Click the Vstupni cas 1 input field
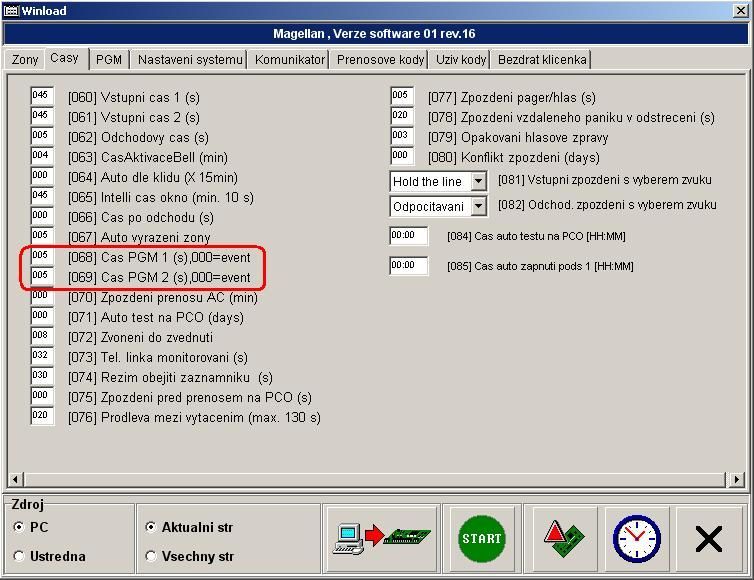Viewport: 754px width, 580px height. (41, 96)
